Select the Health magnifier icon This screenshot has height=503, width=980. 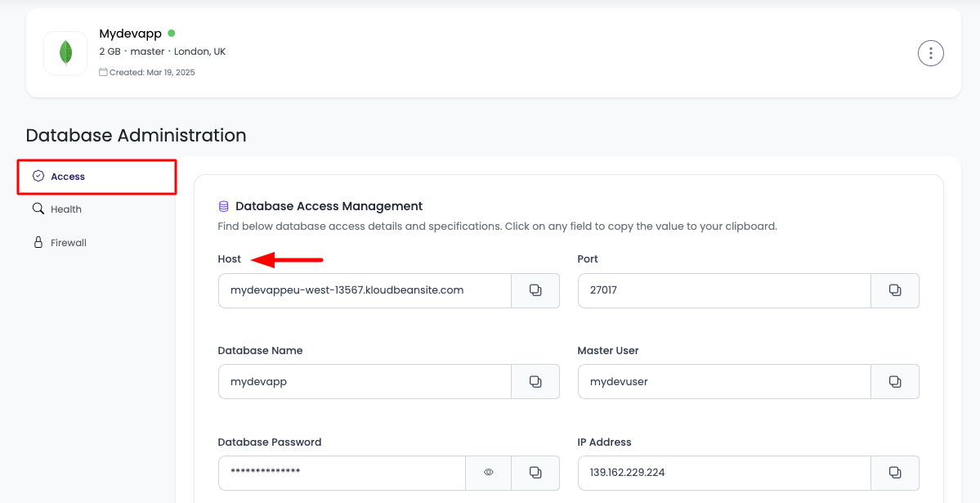coord(38,209)
